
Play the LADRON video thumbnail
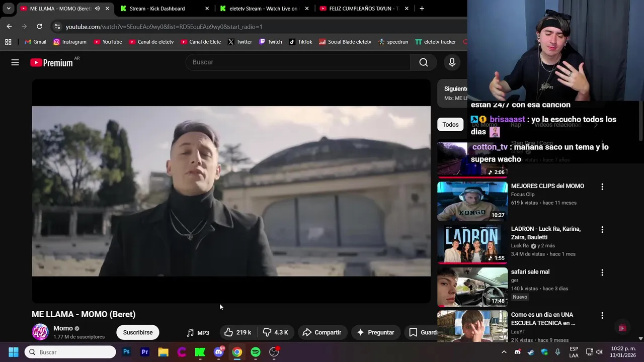pos(472,244)
